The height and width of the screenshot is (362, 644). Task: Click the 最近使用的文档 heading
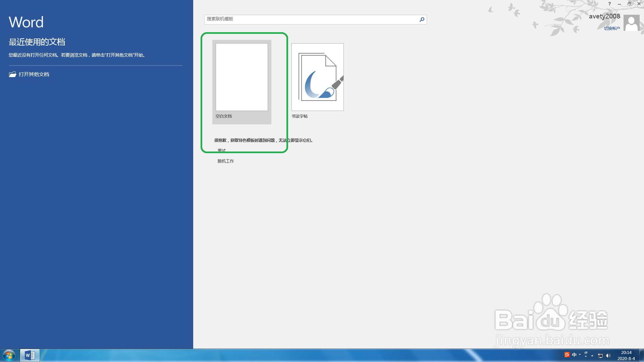click(x=37, y=42)
